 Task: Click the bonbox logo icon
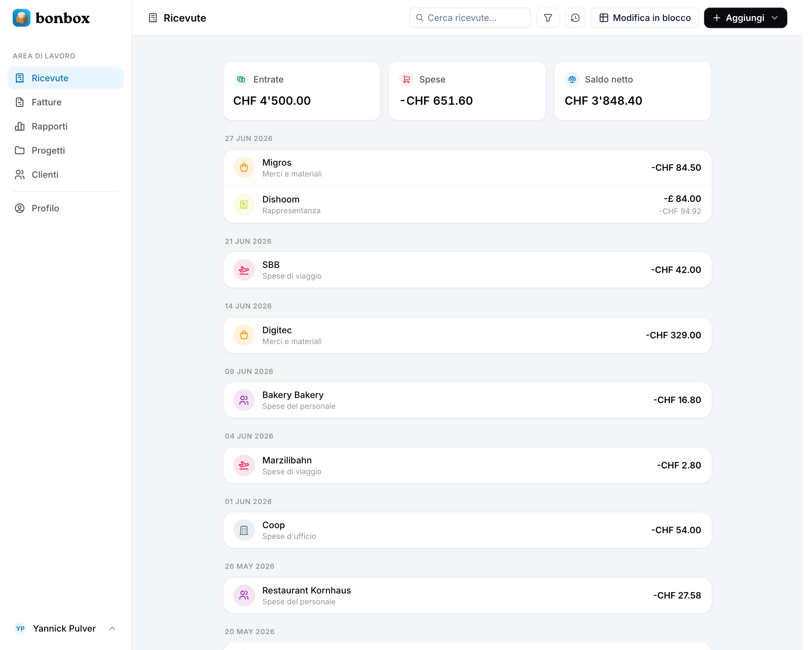[22, 18]
